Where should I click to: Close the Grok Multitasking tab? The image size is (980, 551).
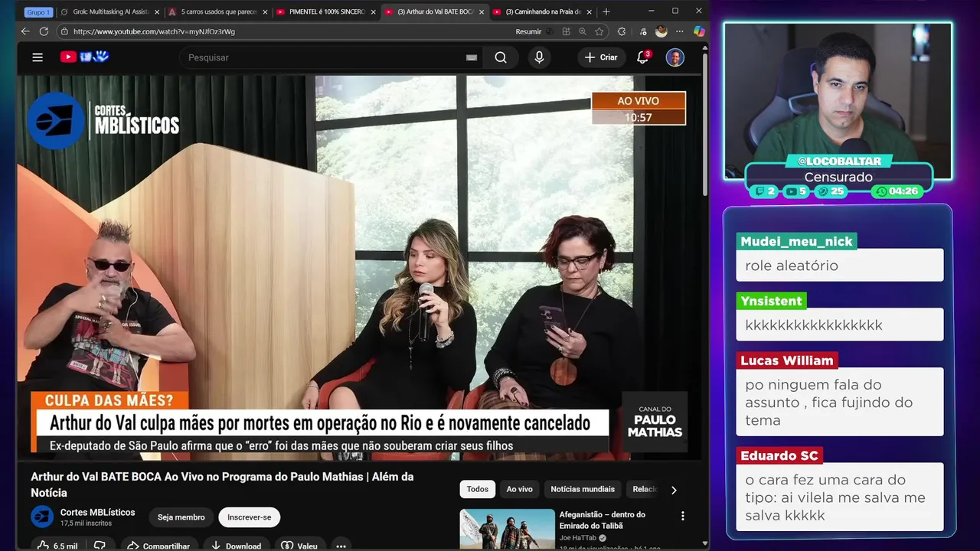(157, 11)
